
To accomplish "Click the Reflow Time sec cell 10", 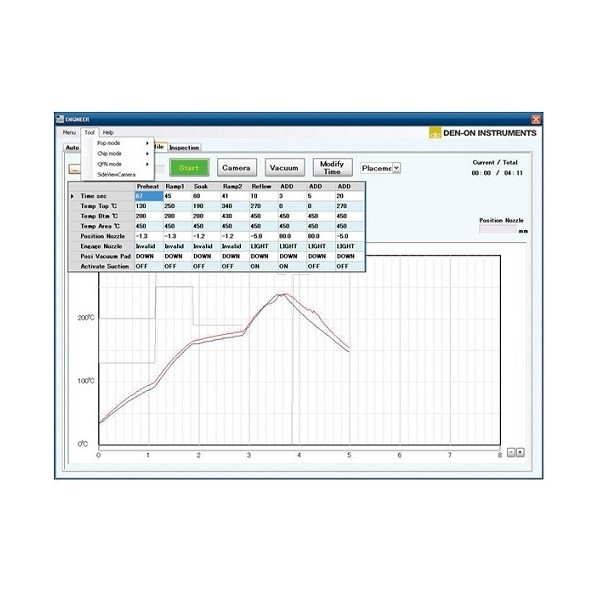I will [x=264, y=196].
